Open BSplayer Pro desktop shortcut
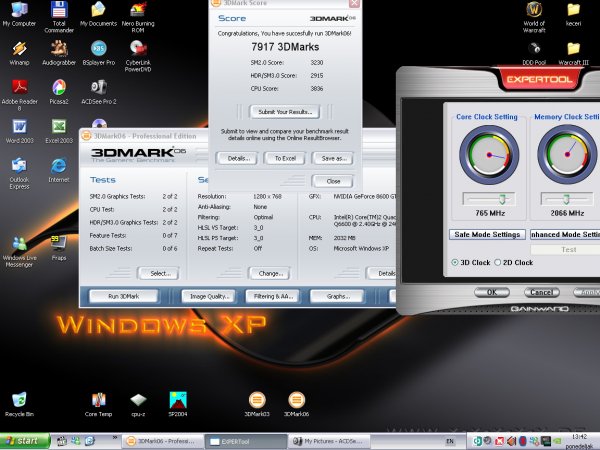 (99, 54)
